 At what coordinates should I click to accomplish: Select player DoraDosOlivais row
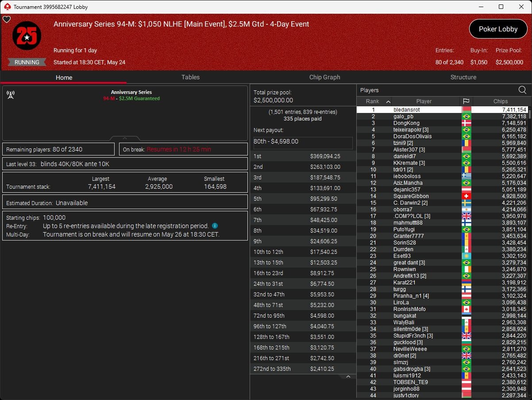coord(442,136)
